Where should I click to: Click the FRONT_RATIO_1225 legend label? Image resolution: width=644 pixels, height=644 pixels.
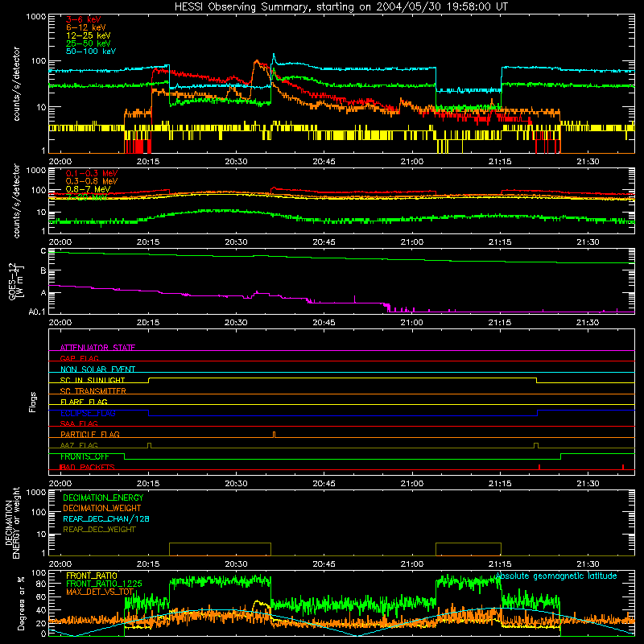104,584
